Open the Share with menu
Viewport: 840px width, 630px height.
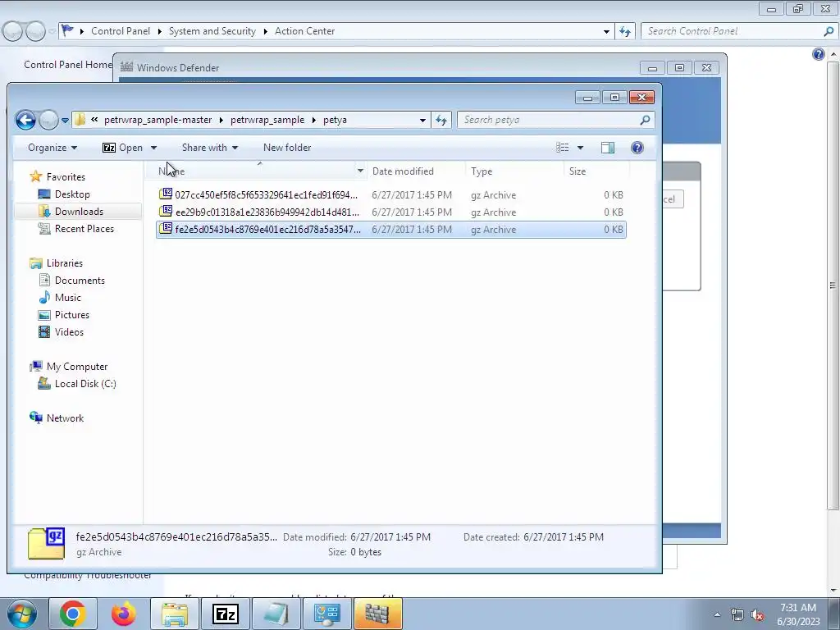click(209, 148)
